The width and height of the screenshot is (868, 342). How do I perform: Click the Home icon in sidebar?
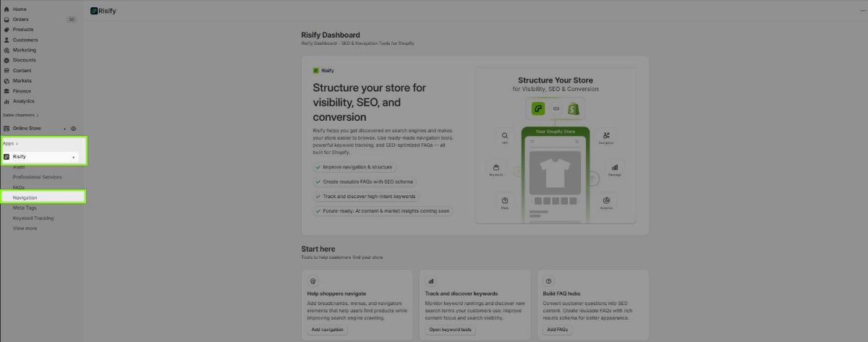pos(7,9)
